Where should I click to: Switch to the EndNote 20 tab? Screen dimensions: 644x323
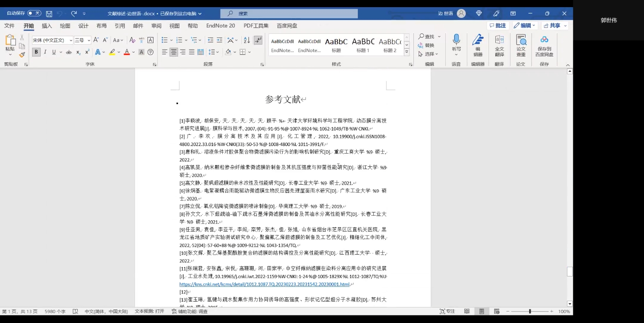pos(221,25)
